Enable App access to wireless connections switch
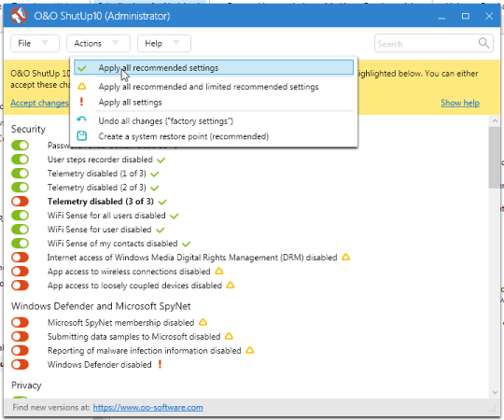This screenshot has width=504, height=420. [x=20, y=272]
